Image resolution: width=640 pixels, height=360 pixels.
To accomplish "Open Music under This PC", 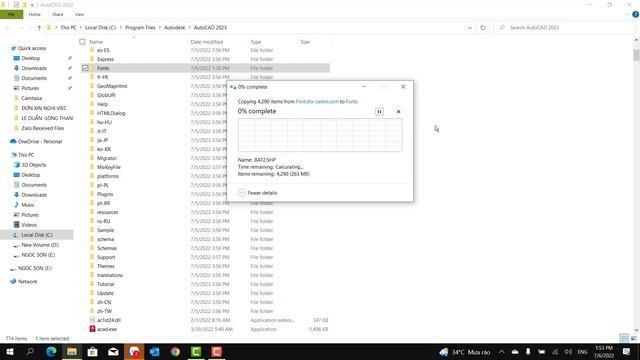I will [28, 205].
